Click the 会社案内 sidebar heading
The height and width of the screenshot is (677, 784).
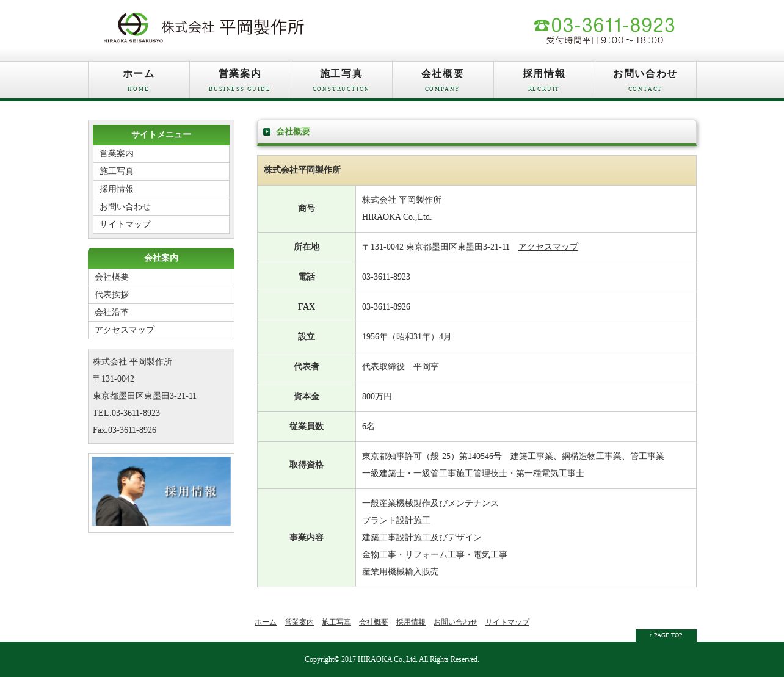pyautogui.click(x=161, y=258)
